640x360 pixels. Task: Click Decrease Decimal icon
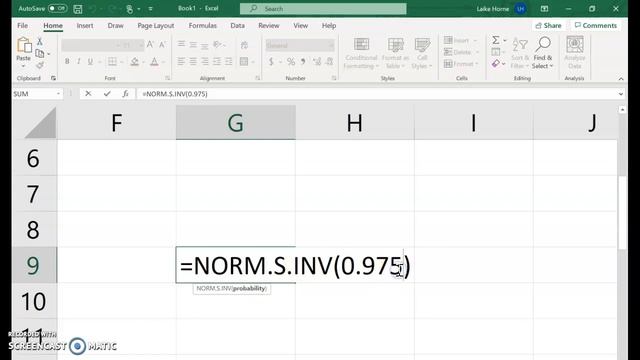[x=329, y=62]
